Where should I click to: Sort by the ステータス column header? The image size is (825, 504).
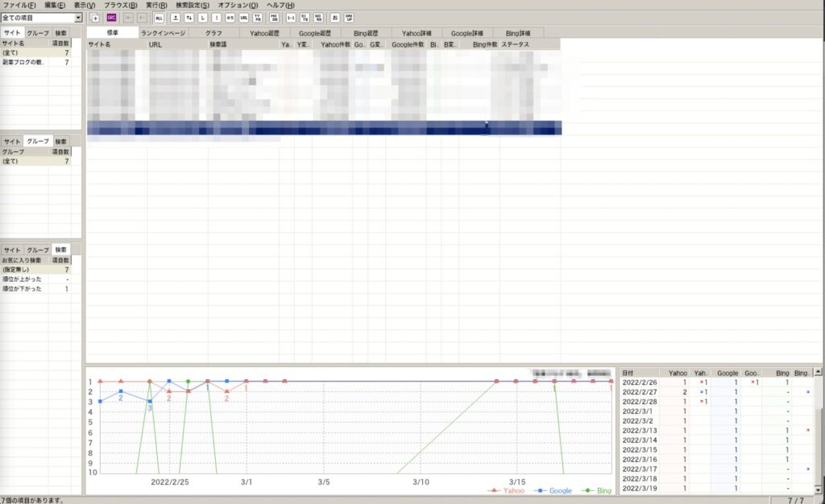pyautogui.click(x=530, y=44)
